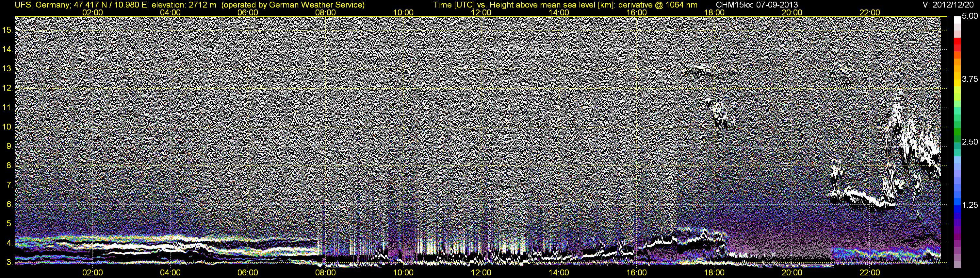
Task: Click the '10:00' label on the bottom time axis
Action: coord(403,273)
